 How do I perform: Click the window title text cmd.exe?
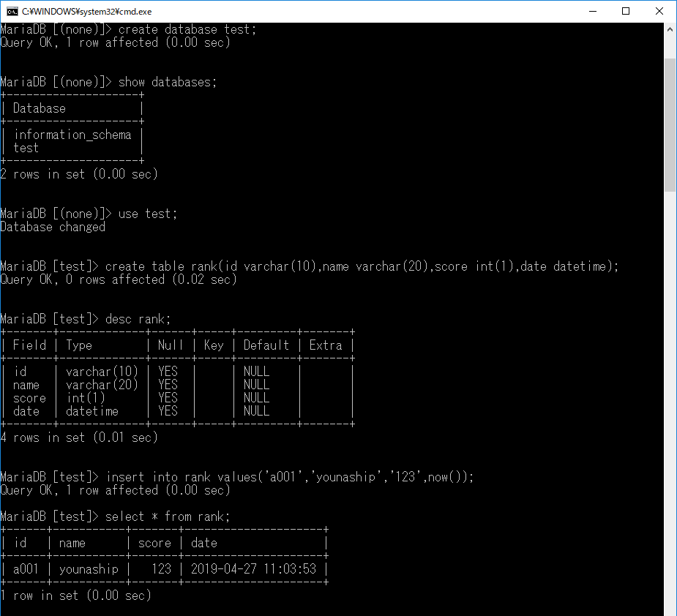(87, 12)
